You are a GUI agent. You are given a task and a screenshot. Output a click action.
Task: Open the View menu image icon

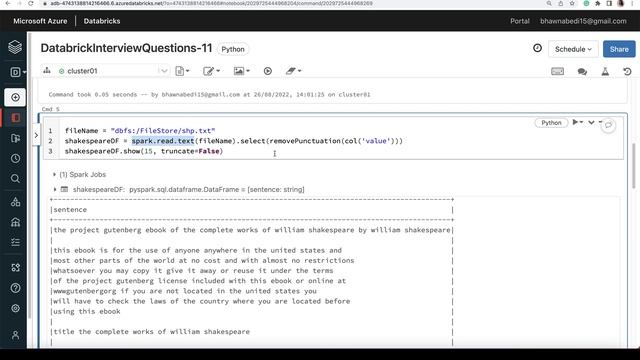(241, 71)
